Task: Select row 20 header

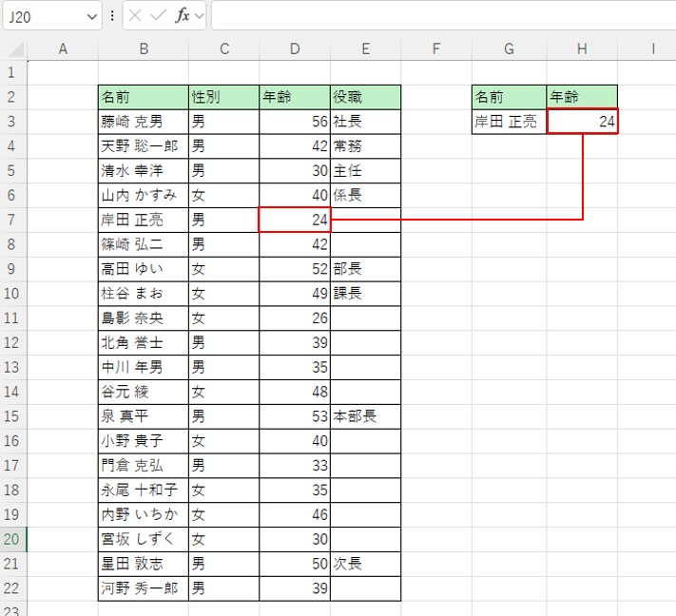Action: 11,539
